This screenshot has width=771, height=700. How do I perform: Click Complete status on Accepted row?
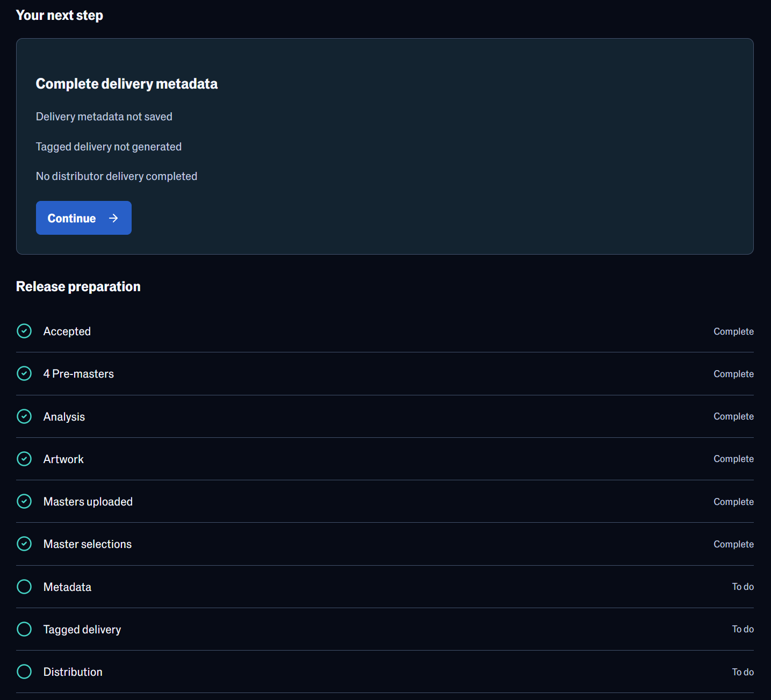pyautogui.click(x=733, y=331)
